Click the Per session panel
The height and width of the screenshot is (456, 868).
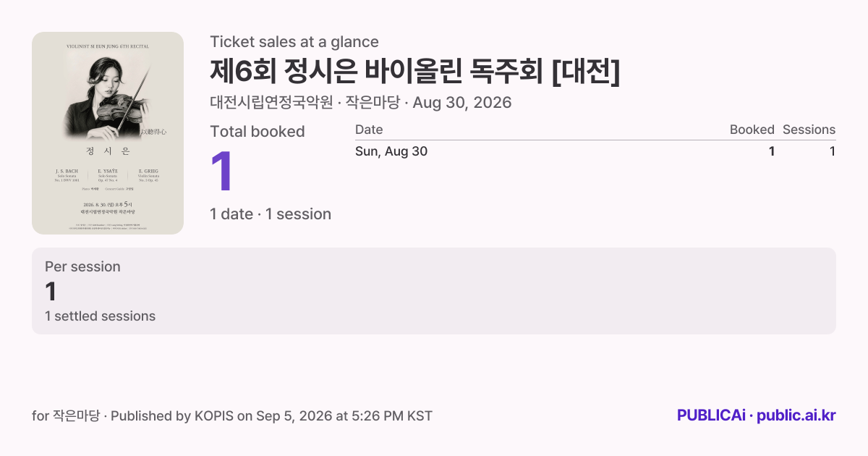pos(434,291)
